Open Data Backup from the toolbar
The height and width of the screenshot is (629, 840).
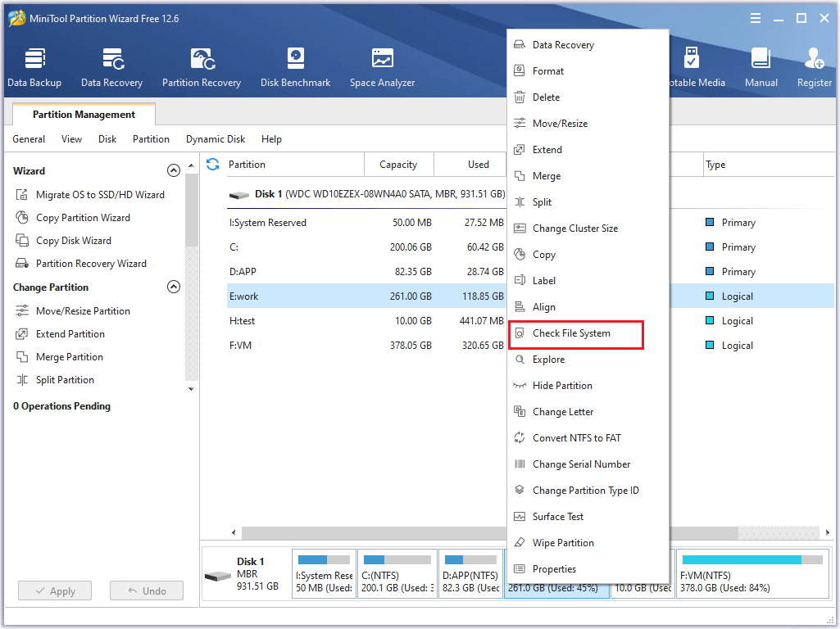[34, 68]
